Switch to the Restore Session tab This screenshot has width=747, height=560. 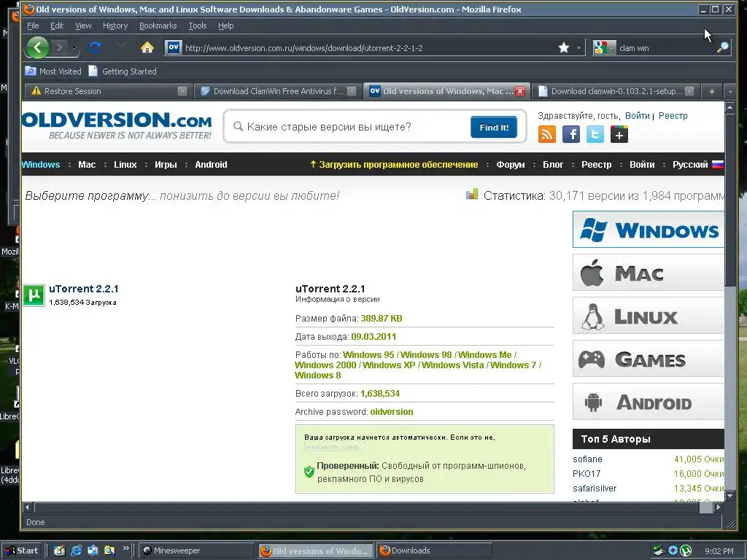point(109,91)
